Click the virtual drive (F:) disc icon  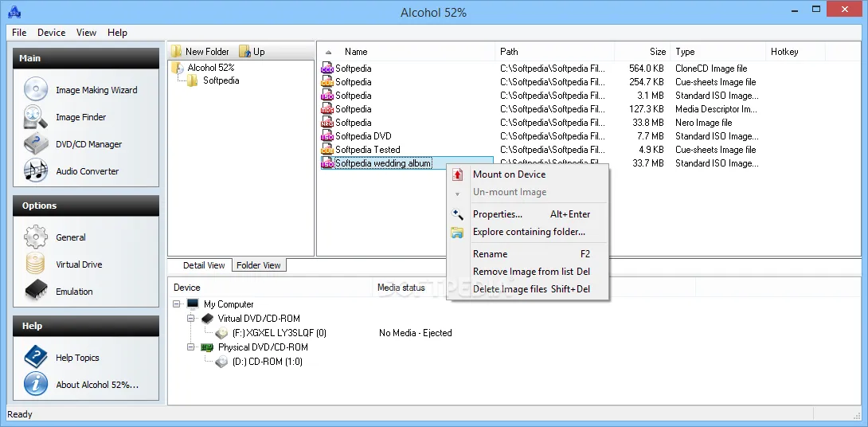point(222,333)
